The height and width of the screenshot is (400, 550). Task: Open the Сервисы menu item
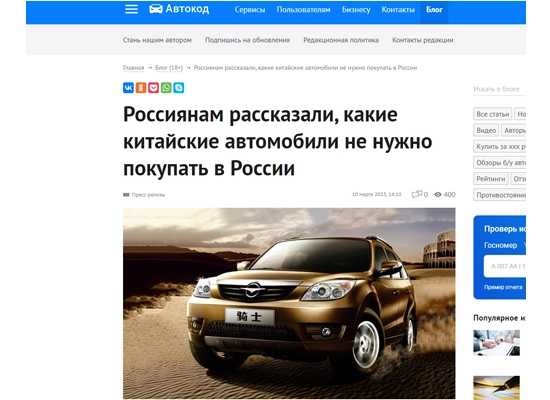point(250,10)
